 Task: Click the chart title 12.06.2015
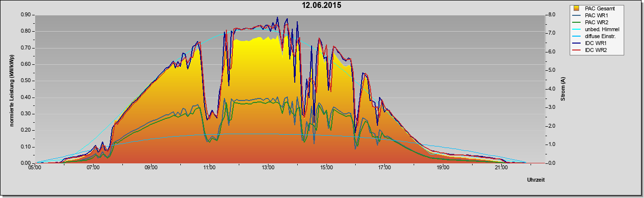(322, 5)
